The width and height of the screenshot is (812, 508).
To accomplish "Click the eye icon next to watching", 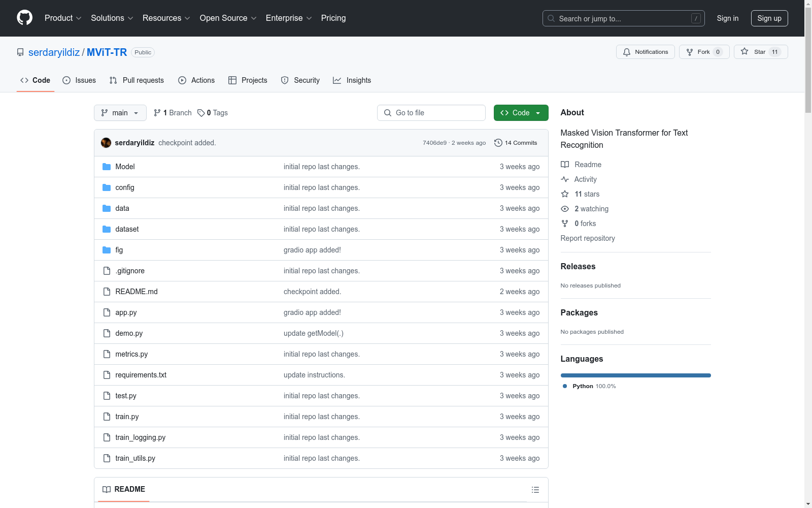I will pos(565,209).
